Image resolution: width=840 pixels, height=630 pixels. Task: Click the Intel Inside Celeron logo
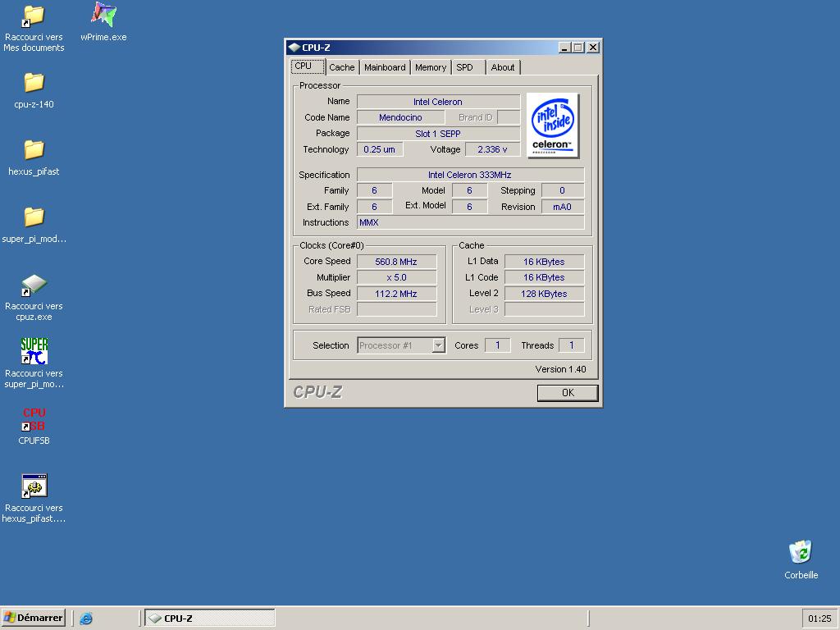tap(552, 126)
